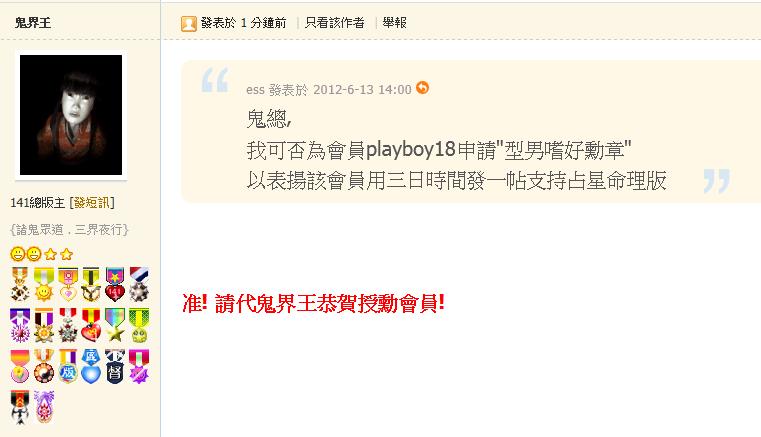The image size is (761, 437).
Task: Click the yellow sun smiley medal
Action: pos(44,284)
